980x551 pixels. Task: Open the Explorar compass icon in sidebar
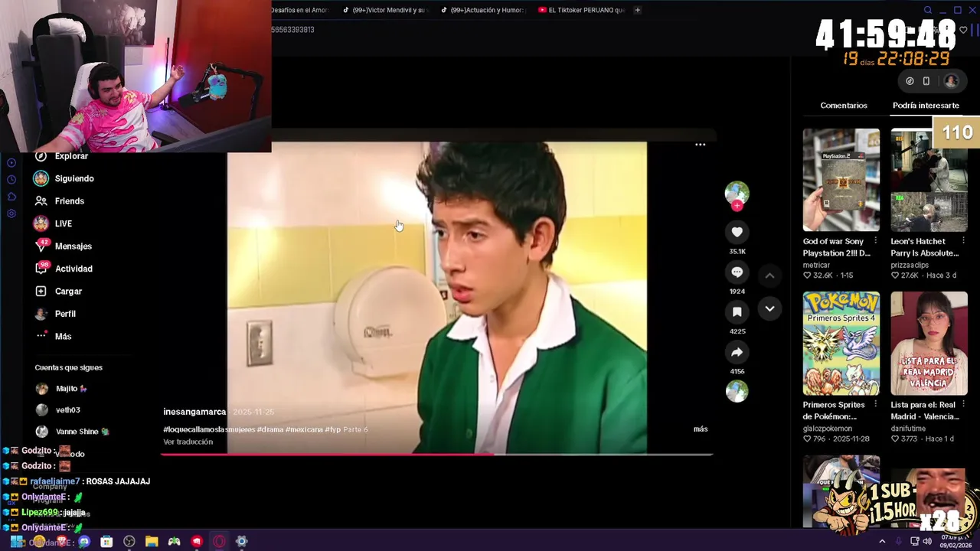pos(41,156)
